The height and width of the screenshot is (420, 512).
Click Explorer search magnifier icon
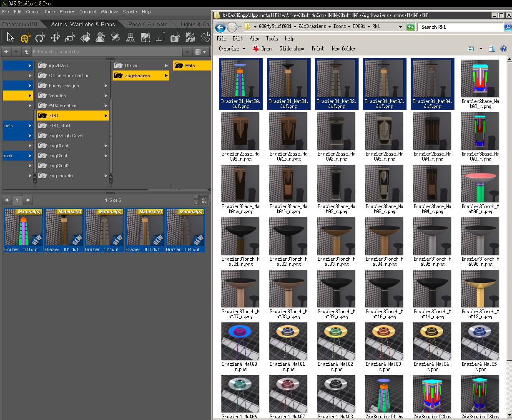coord(508,27)
